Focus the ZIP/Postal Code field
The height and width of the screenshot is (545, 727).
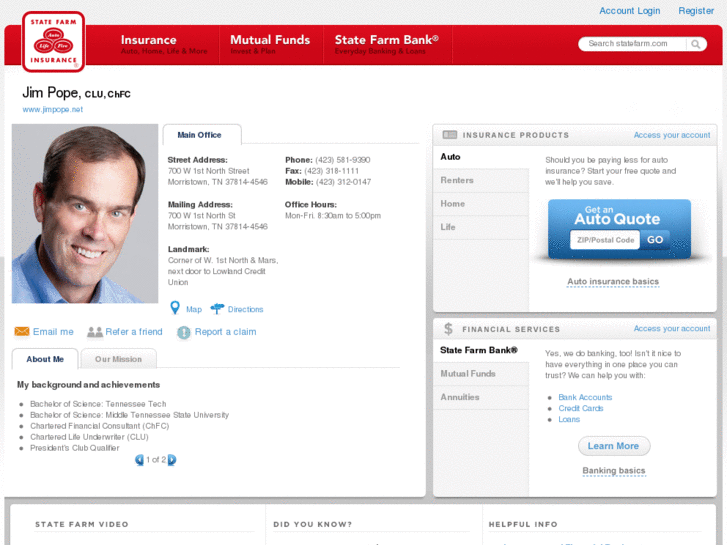point(605,240)
